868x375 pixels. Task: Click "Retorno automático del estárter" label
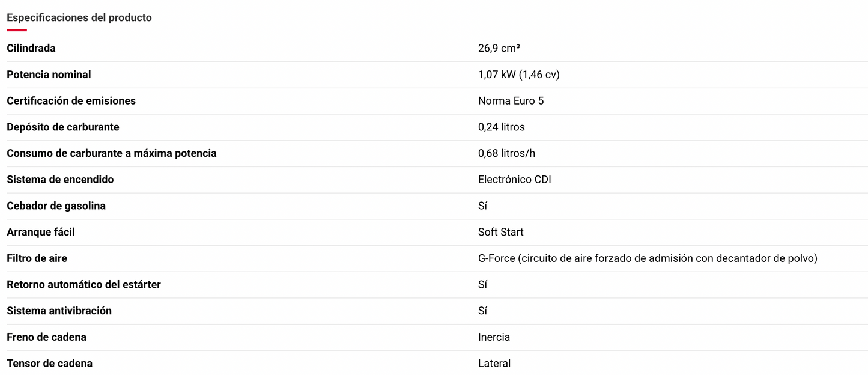[83, 285]
